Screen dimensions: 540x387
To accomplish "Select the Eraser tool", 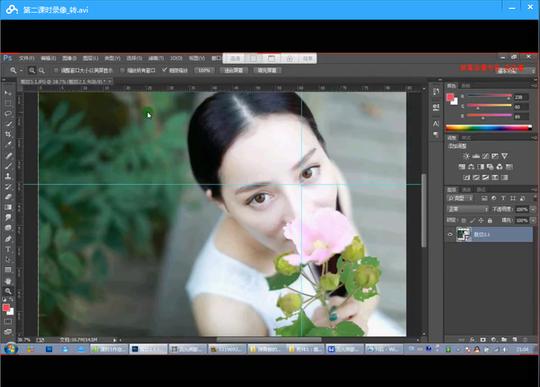I will (8, 197).
